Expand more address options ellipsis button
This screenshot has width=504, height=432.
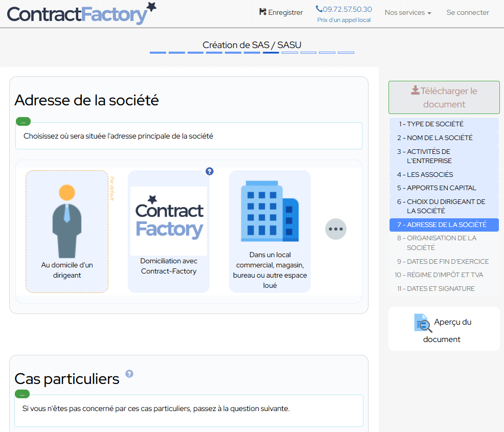[336, 229]
